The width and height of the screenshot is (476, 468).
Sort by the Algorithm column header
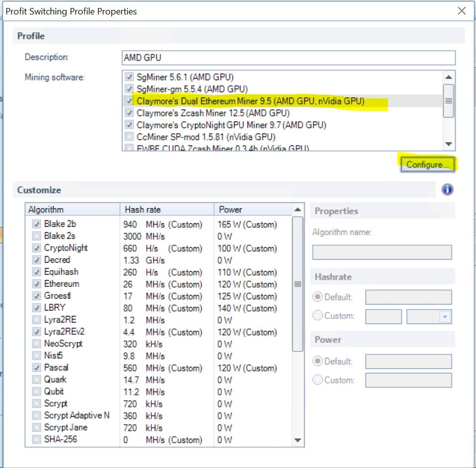73,209
